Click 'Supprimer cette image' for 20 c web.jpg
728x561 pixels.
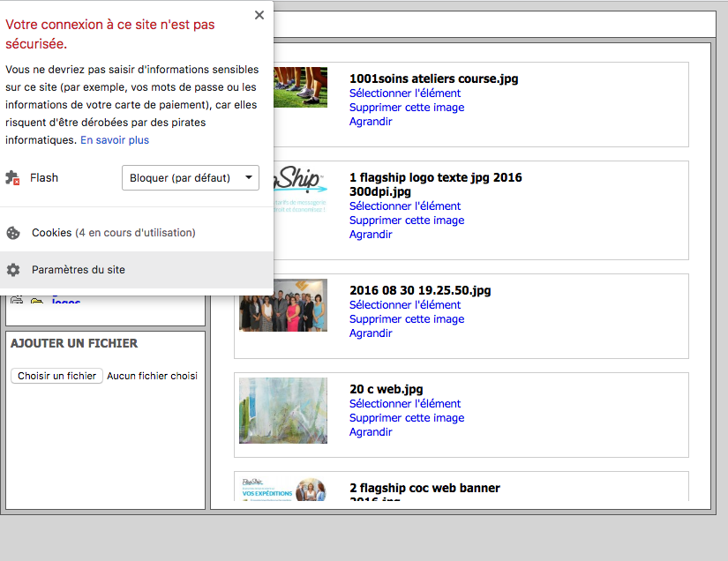[x=407, y=418]
